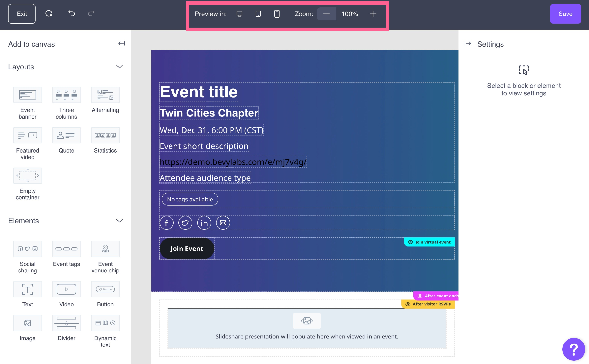Select the Event banner layout
Image resolution: width=589 pixels, height=364 pixels.
tap(27, 95)
